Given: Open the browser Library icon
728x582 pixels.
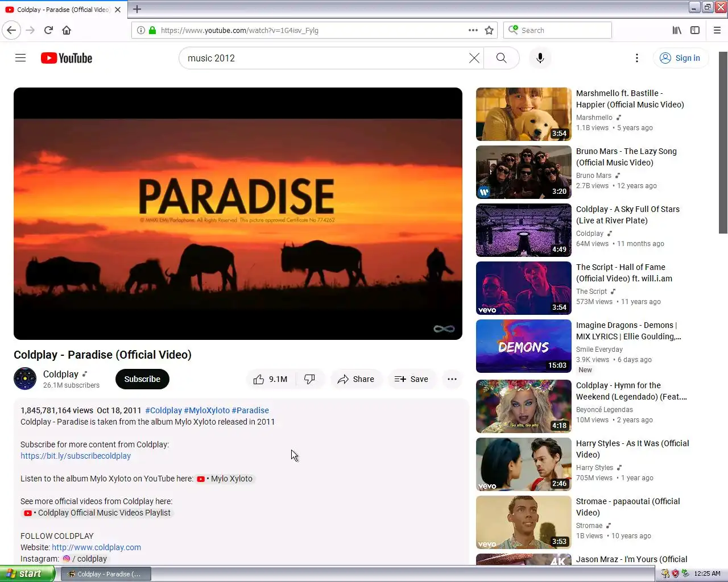Looking at the screenshot, I should 677,30.
